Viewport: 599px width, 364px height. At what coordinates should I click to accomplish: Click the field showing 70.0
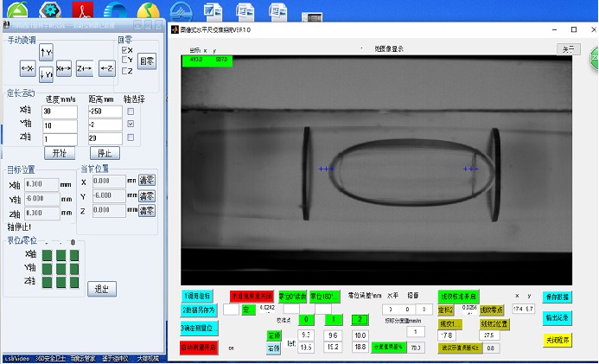point(416,348)
